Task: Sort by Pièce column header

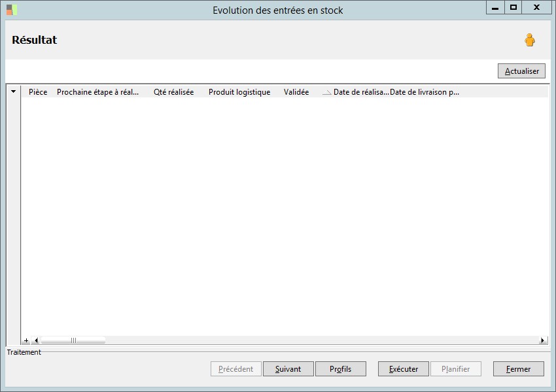Action: coord(38,92)
